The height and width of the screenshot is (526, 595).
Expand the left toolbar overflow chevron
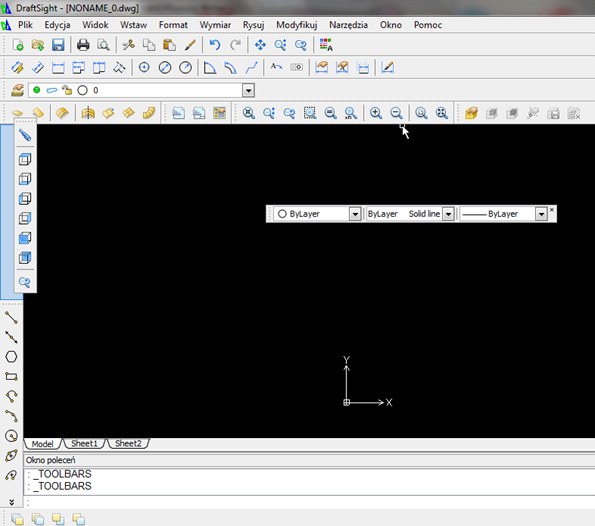pyautogui.click(x=11, y=502)
